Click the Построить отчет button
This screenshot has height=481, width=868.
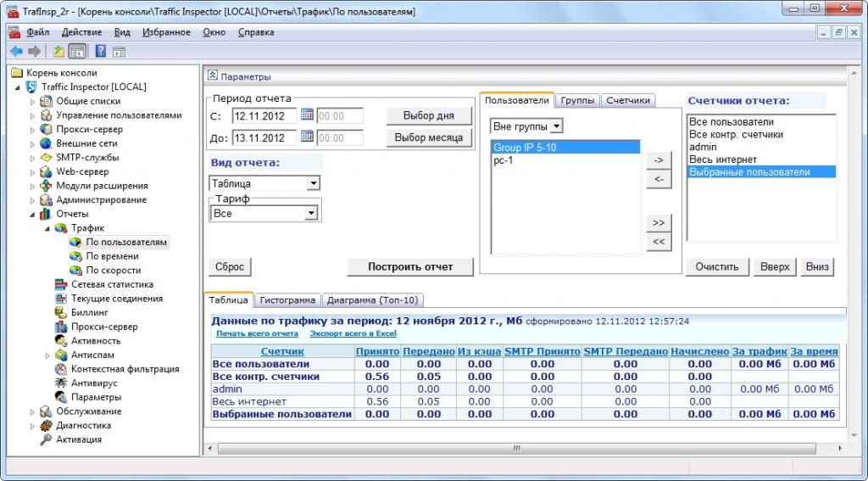point(410,266)
